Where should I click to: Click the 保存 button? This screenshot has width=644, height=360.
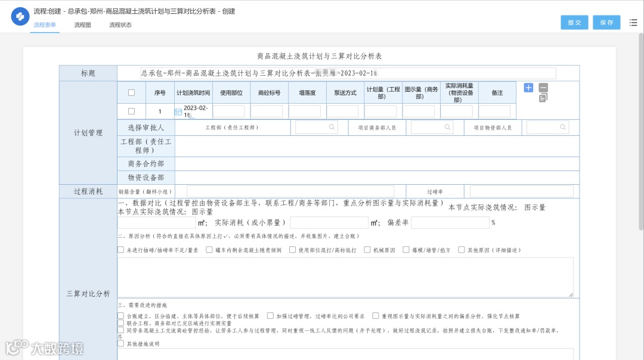pyautogui.click(x=606, y=23)
